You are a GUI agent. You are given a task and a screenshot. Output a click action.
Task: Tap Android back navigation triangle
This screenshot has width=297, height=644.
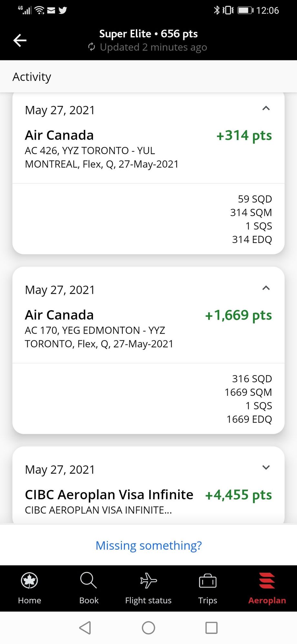85,628
